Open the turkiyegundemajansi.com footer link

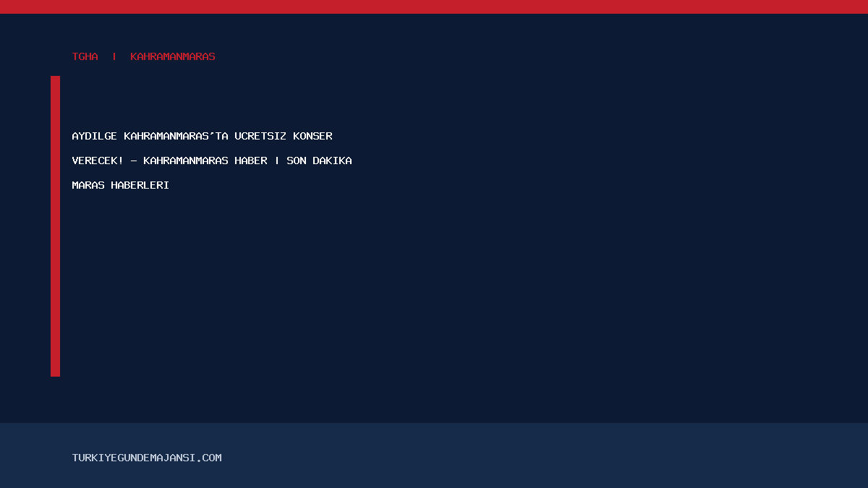(147, 458)
